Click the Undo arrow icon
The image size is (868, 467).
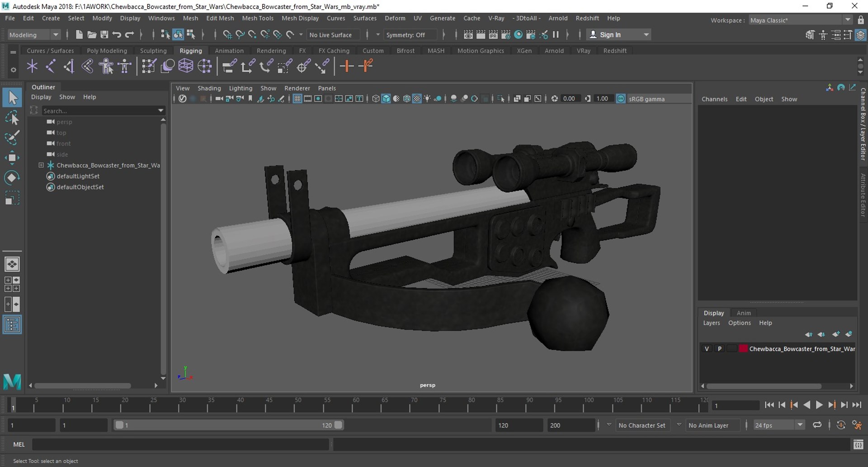117,34
